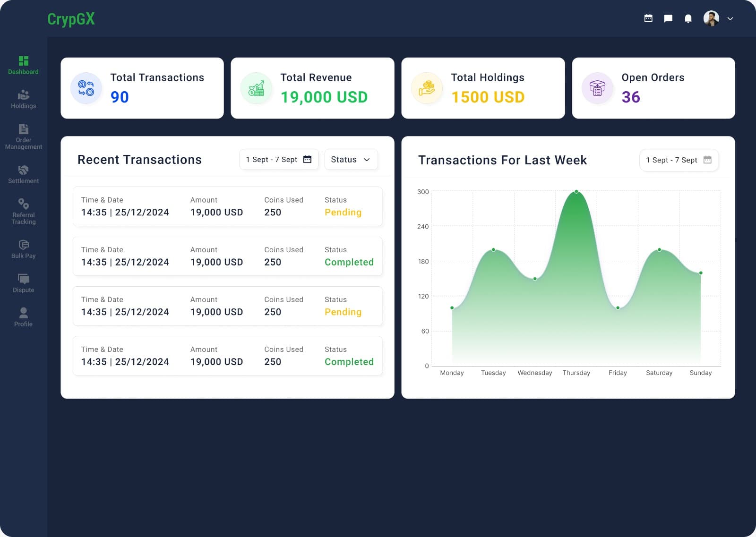756x537 pixels.
Task: Click the user profile avatar
Action: 711,18
